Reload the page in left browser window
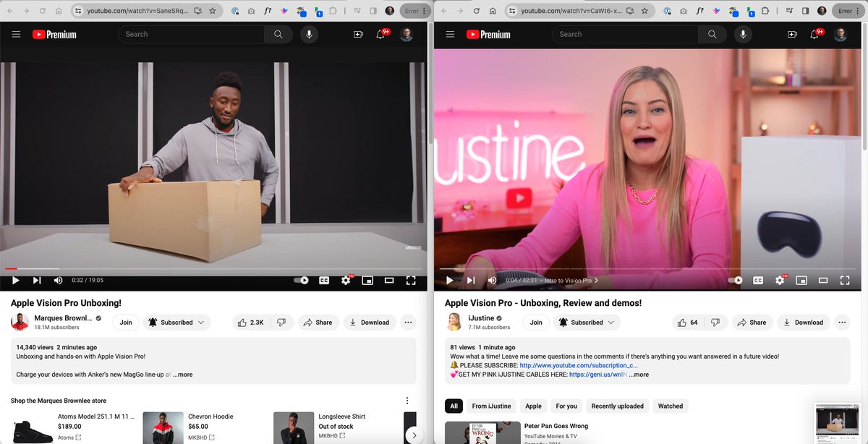868x444 pixels. tap(43, 11)
